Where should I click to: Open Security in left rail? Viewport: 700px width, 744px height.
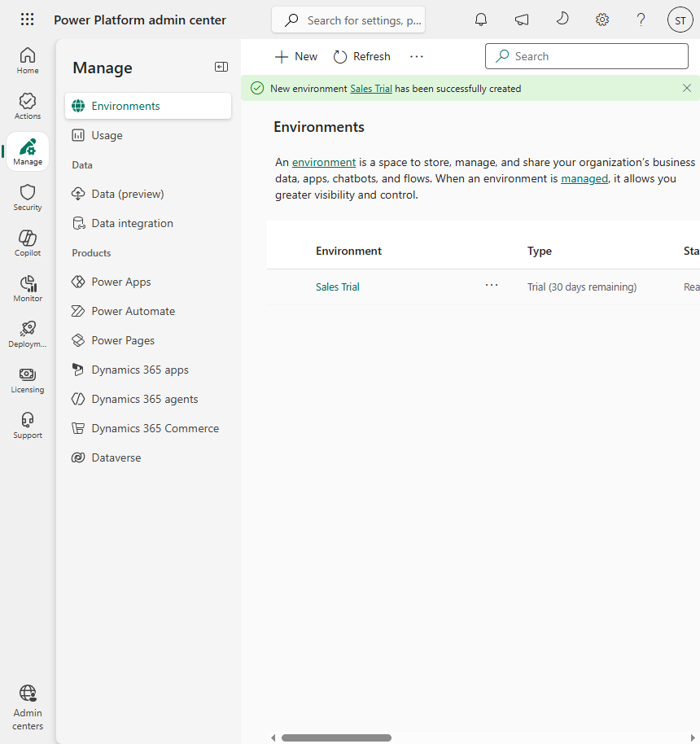point(28,197)
